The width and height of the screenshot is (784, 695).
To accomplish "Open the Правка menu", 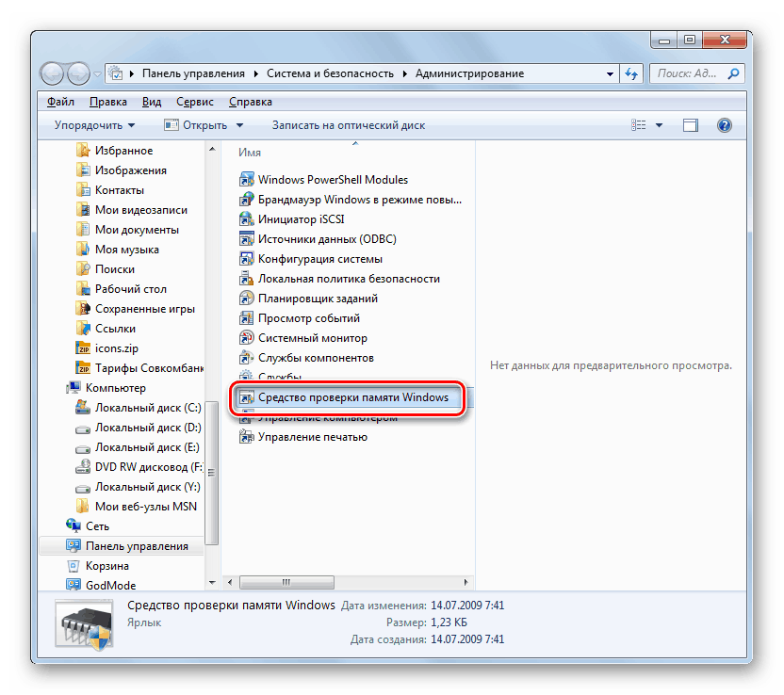I will (108, 102).
